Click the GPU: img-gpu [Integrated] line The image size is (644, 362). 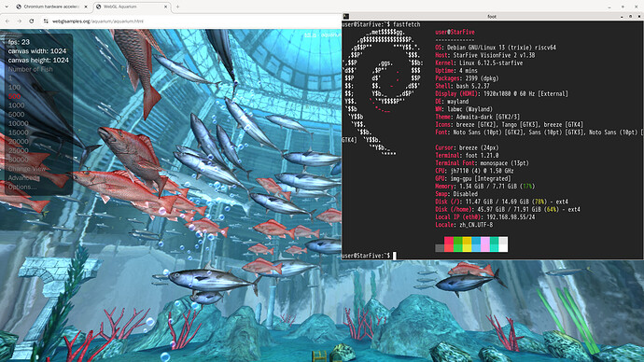pyautogui.click(x=472, y=178)
